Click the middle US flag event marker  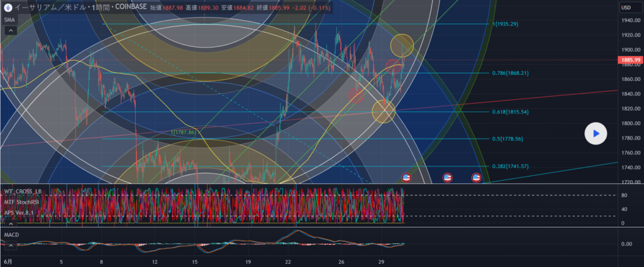click(447, 178)
